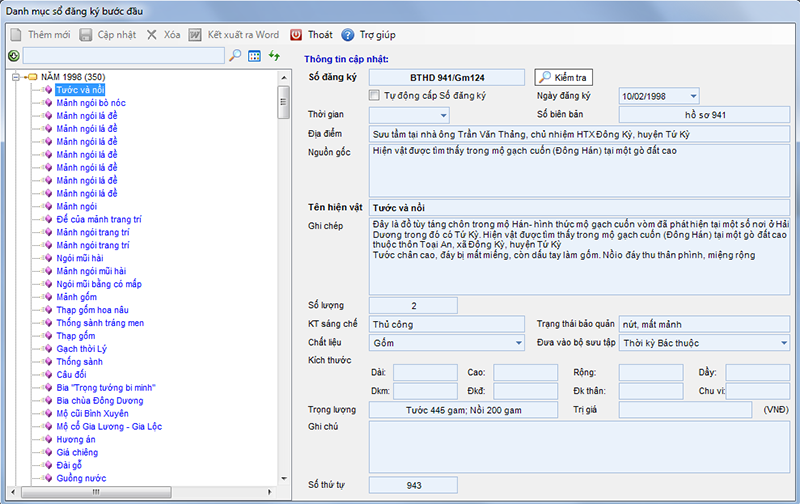Click the Cập nhật save icon
The image size is (800, 504).
[85, 35]
